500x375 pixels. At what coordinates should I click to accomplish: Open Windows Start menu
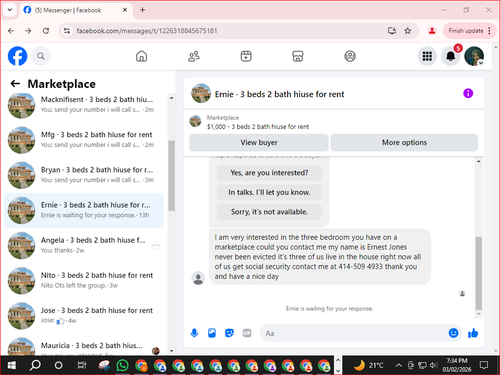point(12,365)
